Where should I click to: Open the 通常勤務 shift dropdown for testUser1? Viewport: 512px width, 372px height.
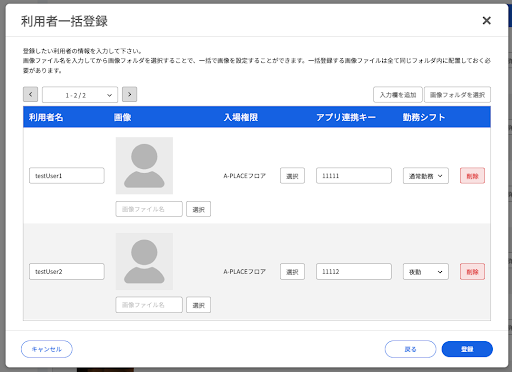pyautogui.click(x=426, y=176)
